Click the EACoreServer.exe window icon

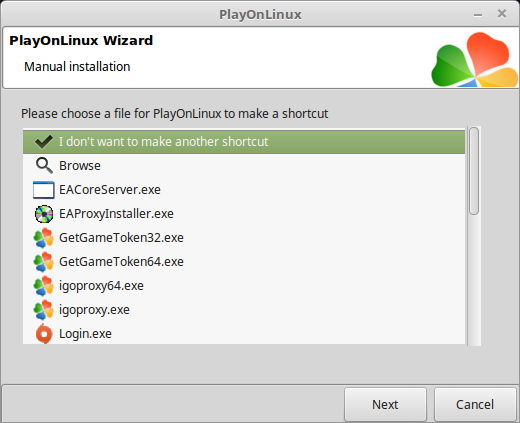click(44, 190)
